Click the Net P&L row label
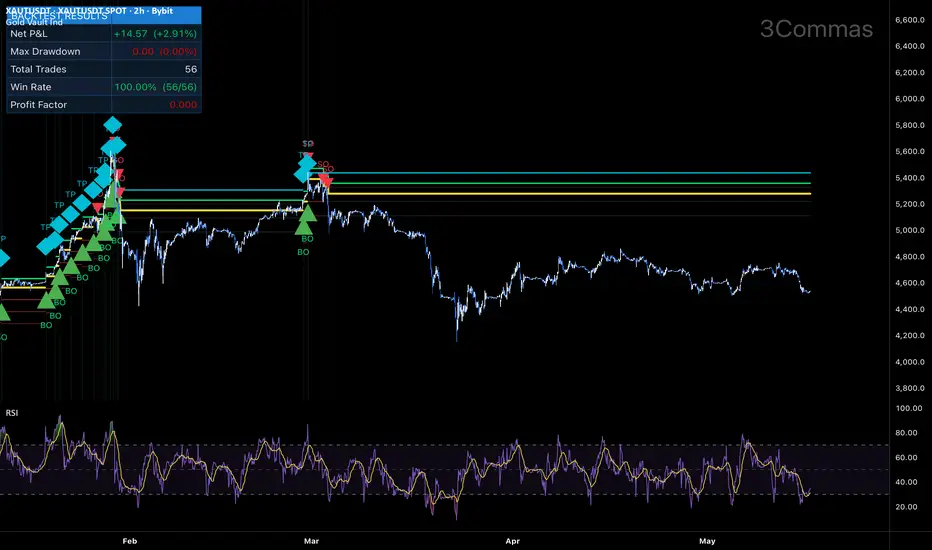 click(29, 34)
